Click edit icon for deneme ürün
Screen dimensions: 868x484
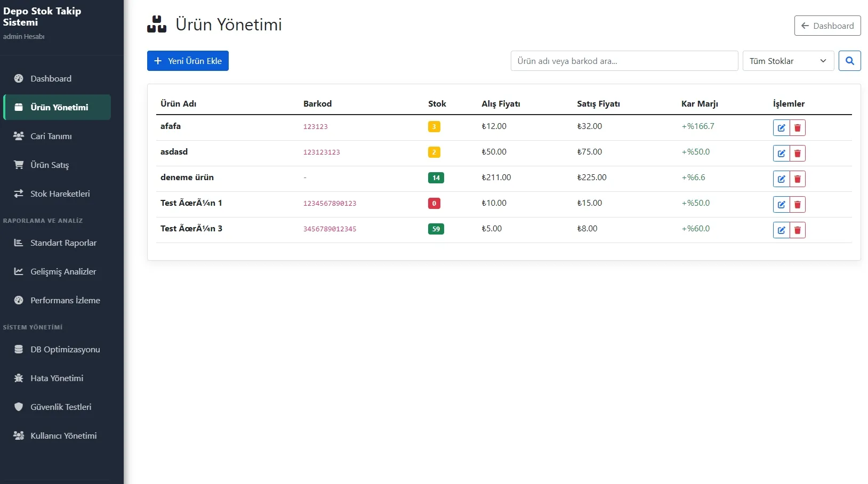[x=781, y=179]
